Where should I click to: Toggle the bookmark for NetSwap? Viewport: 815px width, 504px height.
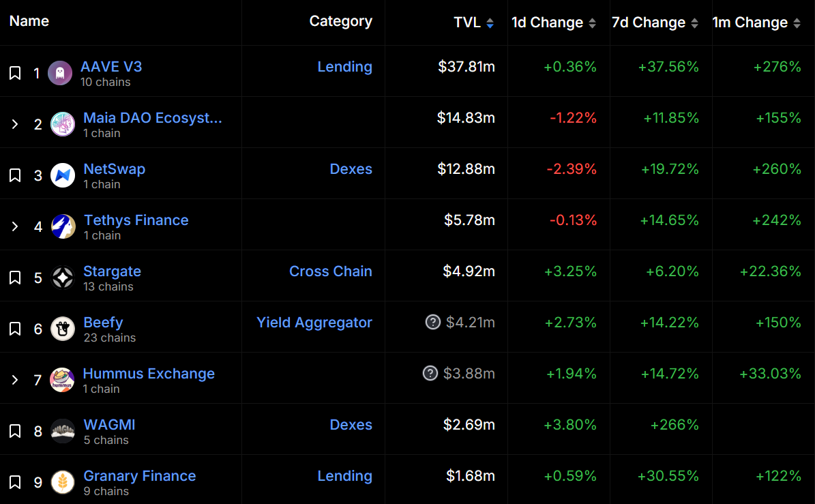pyautogui.click(x=15, y=175)
